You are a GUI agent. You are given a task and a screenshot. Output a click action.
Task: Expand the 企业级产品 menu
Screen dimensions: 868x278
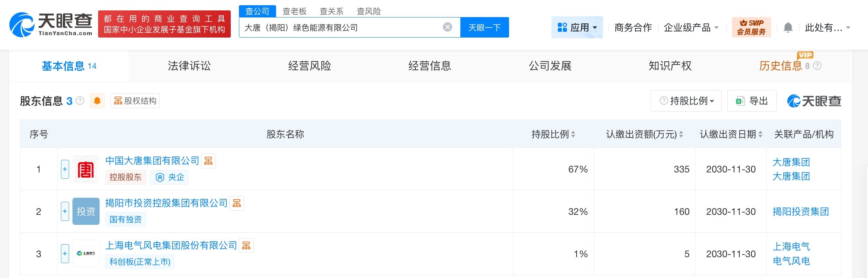point(691,28)
